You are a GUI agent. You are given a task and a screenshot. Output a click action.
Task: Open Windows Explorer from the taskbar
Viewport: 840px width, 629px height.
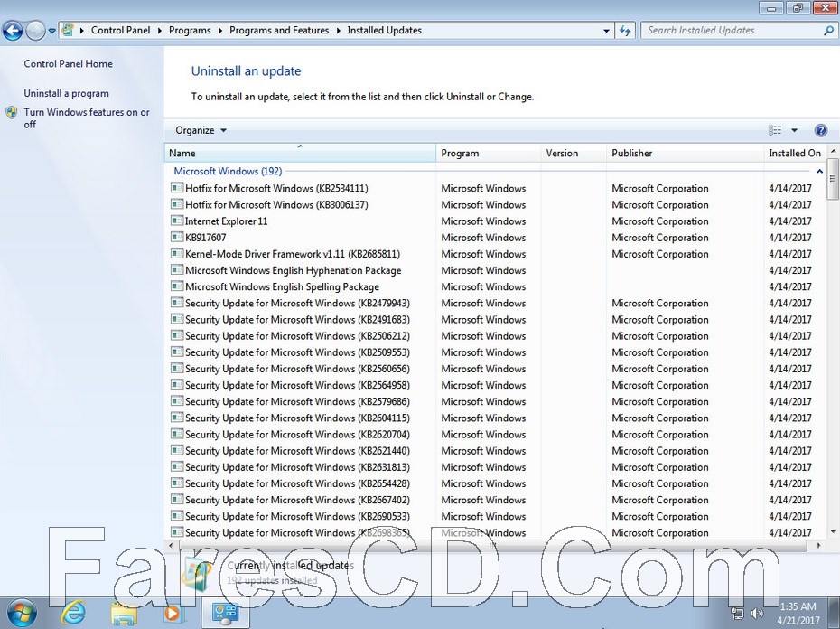click(124, 613)
